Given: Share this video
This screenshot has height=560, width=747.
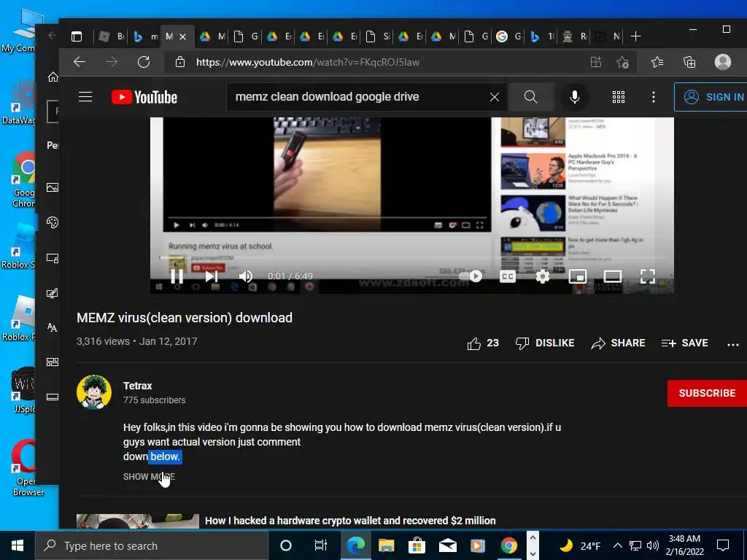Looking at the screenshot, I should point(618,343).
